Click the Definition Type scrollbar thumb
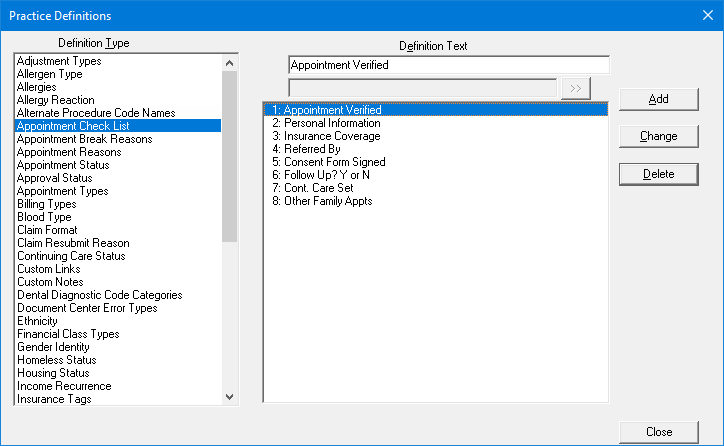Screen dimensions: 724x446 [229, 157]
